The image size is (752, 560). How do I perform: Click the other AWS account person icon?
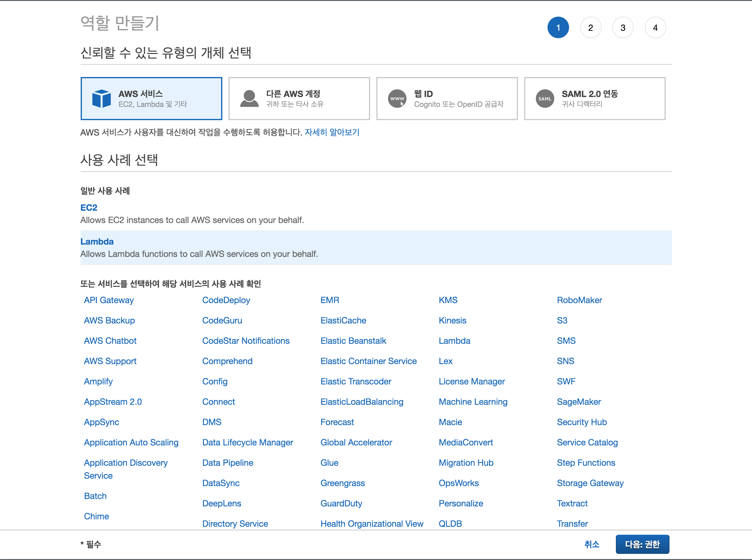(249, 99)
